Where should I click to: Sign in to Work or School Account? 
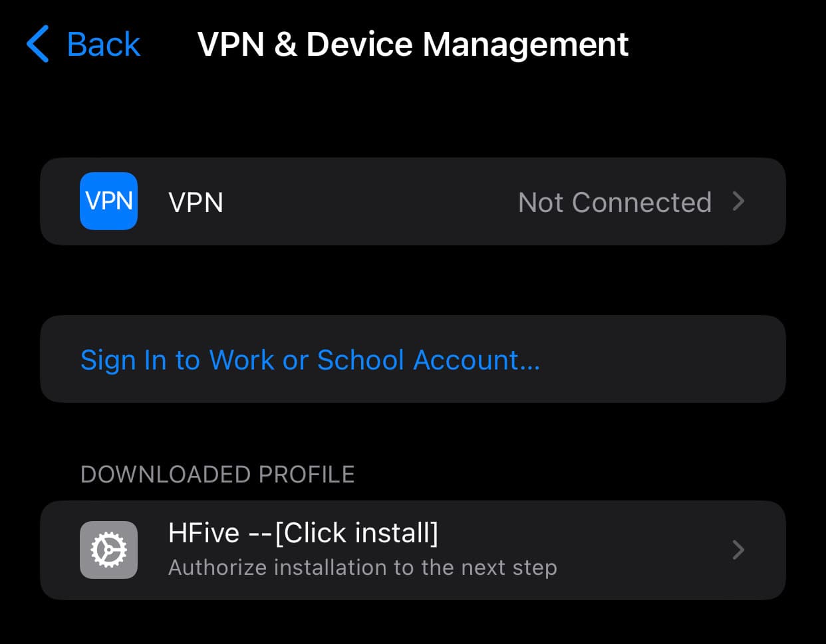point(310,360)
